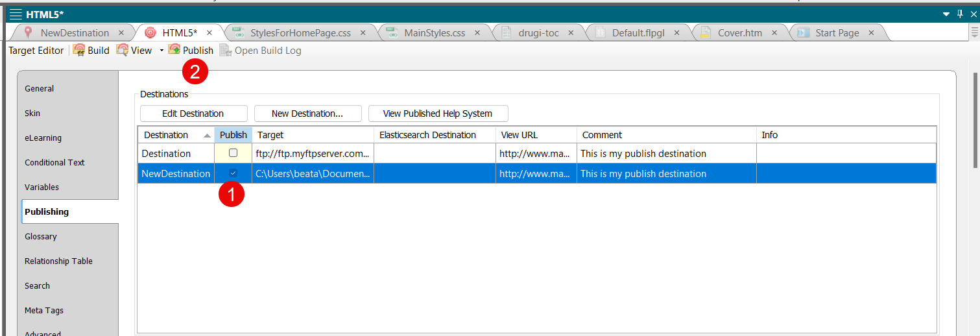Image resolution: width=980 pixels, height=336 pixels.
Task: Switch to the Start Page tab
Action: click(x=837, y=32)
